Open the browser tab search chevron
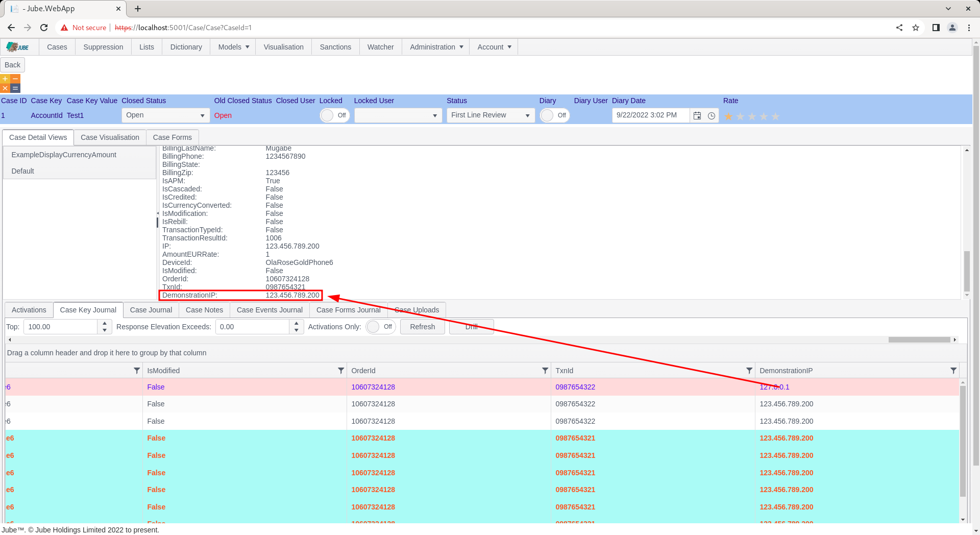 (948, 9)
